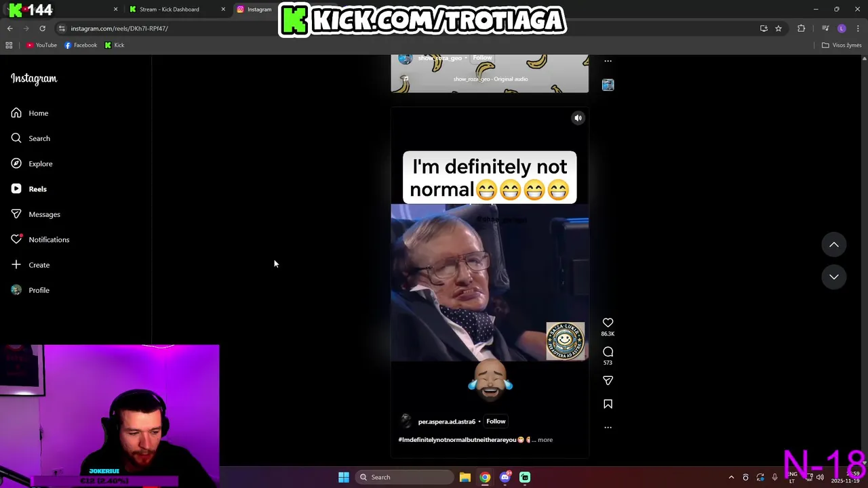Open Kick bookmark

(115, 45)
